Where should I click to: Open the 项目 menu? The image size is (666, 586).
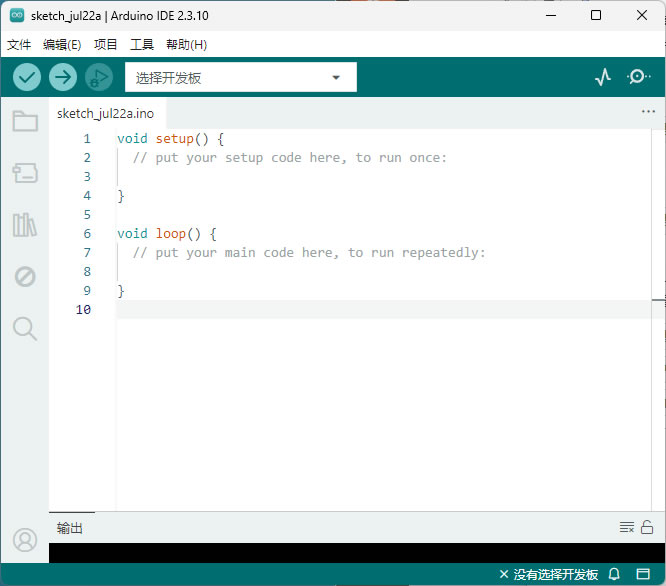pyautogui.click(x=105, y=45)
